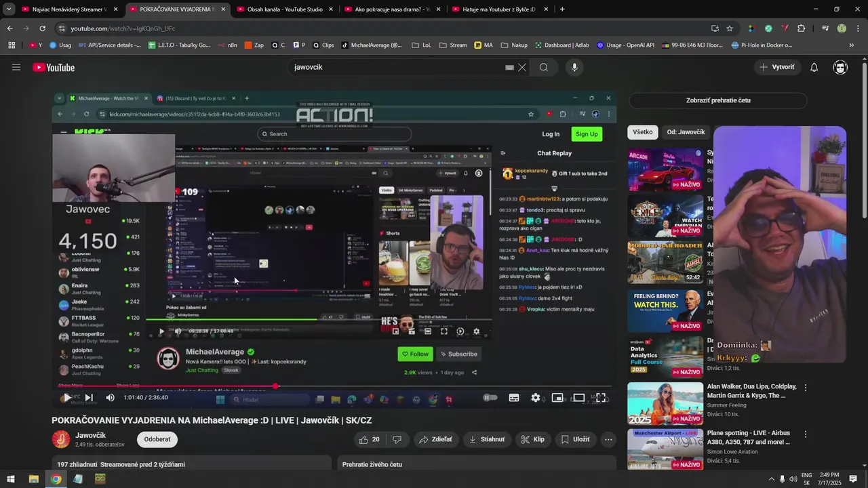Open the install/cast icon in address bar
Screen dimensions: 868x488
pyautogui.click(x=715, y=28)
